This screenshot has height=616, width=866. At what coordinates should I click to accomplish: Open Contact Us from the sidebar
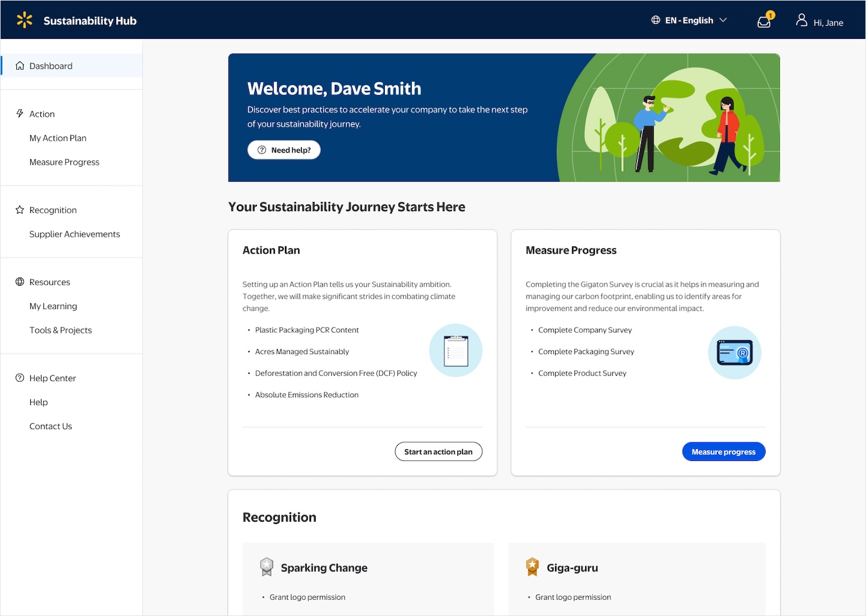pyautogui.click(x=50, y=426)
